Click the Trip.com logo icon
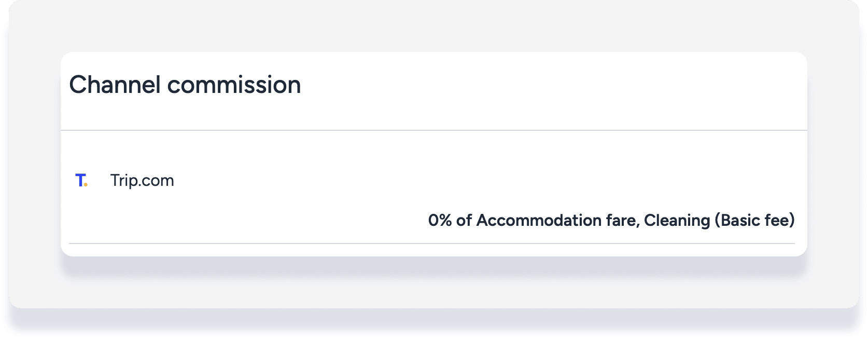Screen dimensions: 868x339 pos(81,181)
